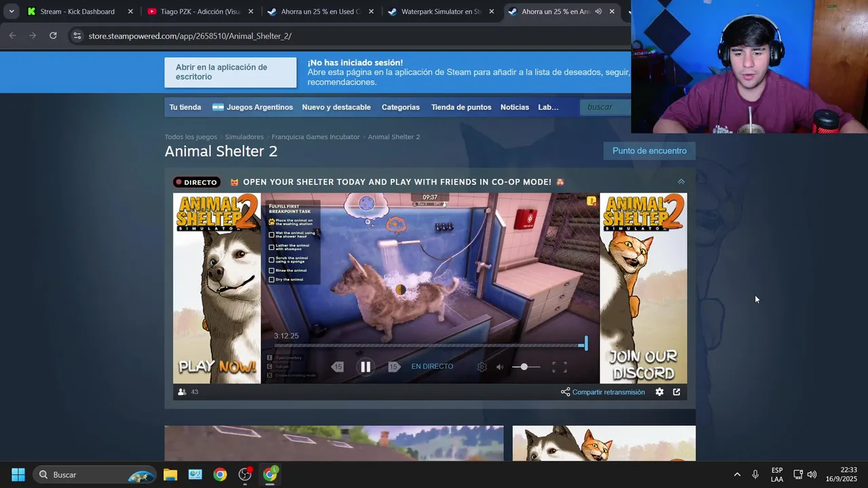Skip forward 15 seconds in stream

point(394,367)
